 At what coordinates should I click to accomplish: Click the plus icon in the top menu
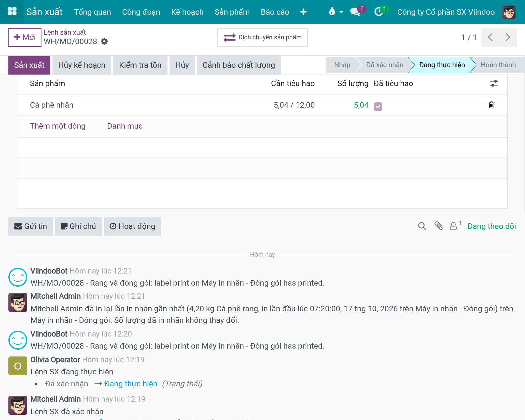303,12
